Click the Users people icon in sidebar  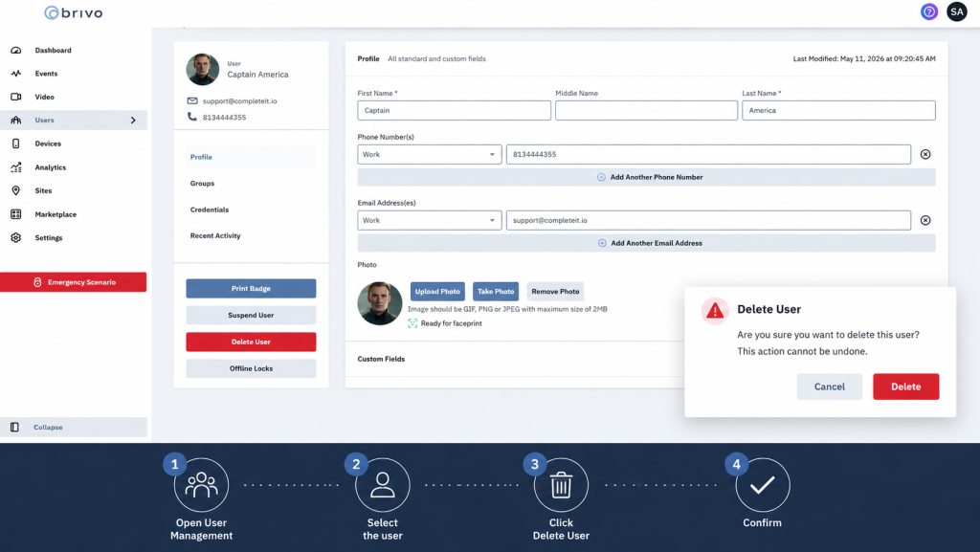click(15, 120)
